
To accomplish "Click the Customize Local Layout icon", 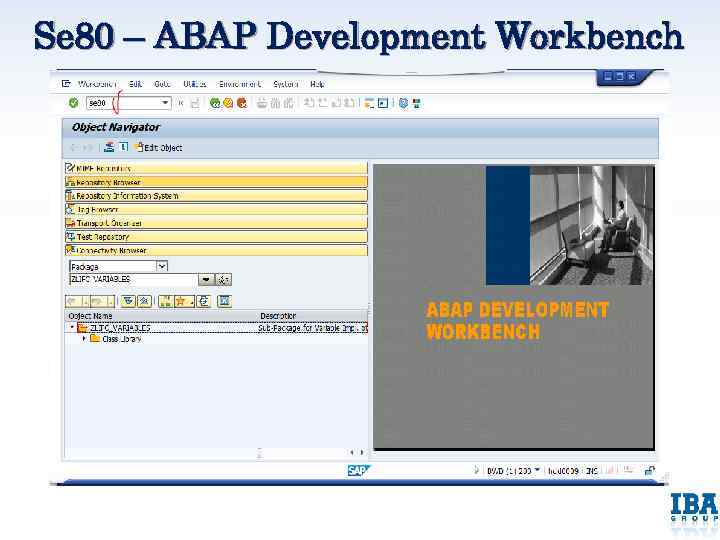I will click(x=416, y=103).
